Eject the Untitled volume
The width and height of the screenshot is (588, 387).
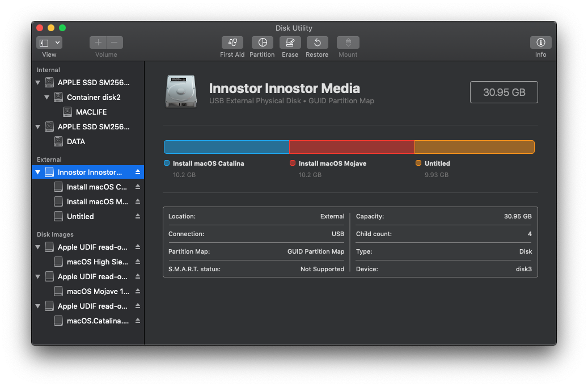[138, 216]
